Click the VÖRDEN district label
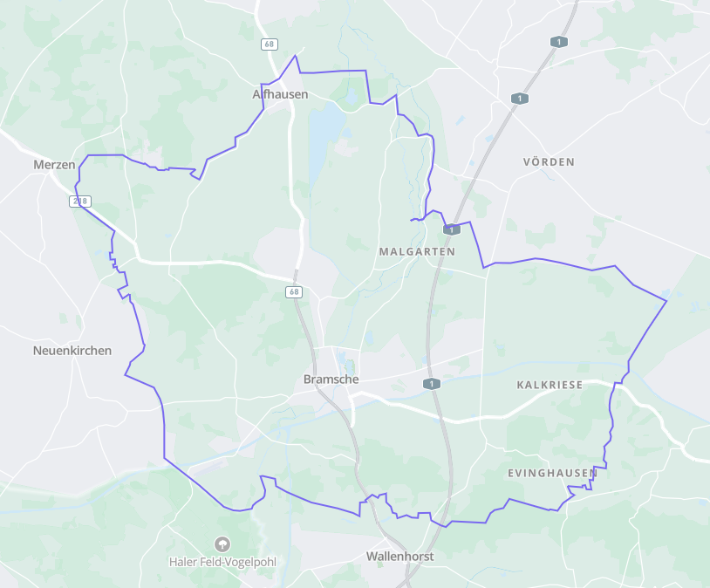 [549, 162]
